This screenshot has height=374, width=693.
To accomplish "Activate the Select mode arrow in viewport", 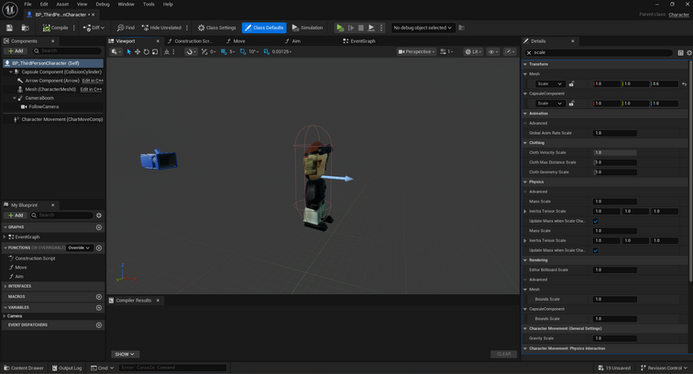I will click(x=129, y=52).
